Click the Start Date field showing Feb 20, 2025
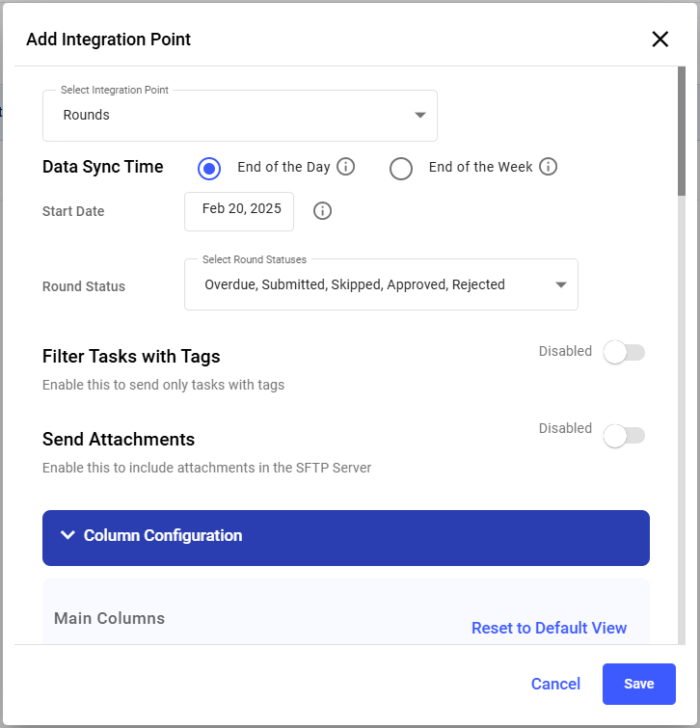The width and height of the screenshot is (700, 728). coord(239,209)
